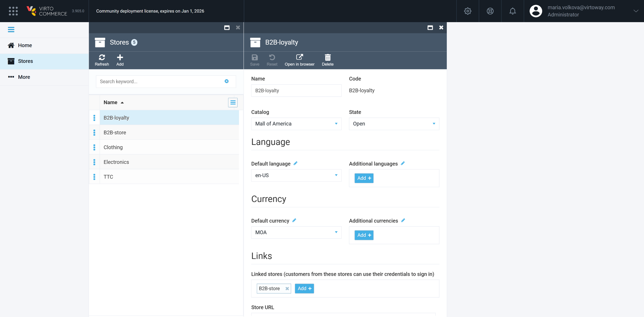Screen dimensions: 644x317
Task: Open the notifications bell
Action: coord(512,11)
